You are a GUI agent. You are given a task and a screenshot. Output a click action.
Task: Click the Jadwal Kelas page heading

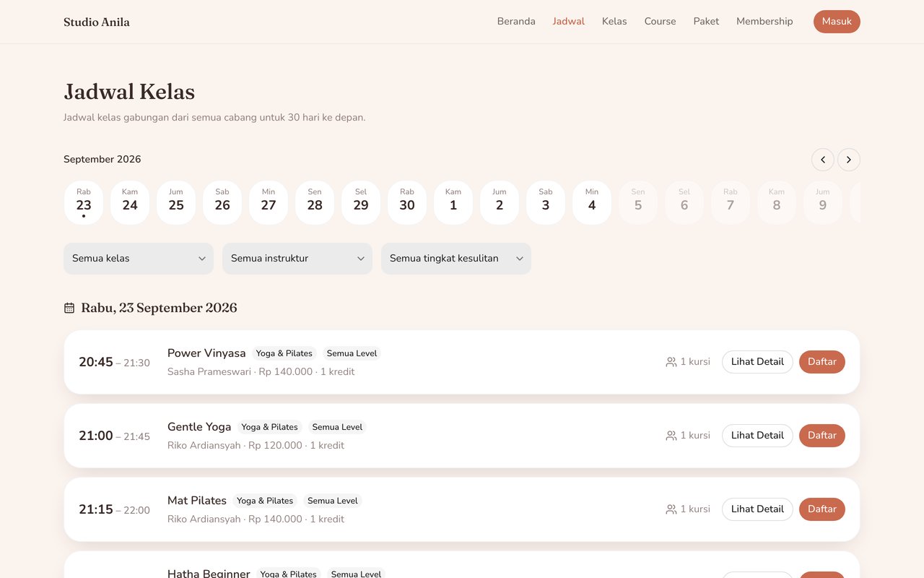pos(129,92)
